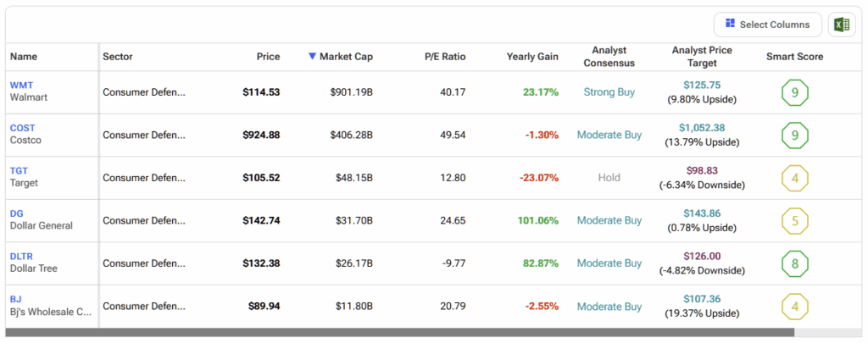Sort table by P/E Ratio header
The width and height of the screenshot is (868, 343).
(x=445, y=57)
